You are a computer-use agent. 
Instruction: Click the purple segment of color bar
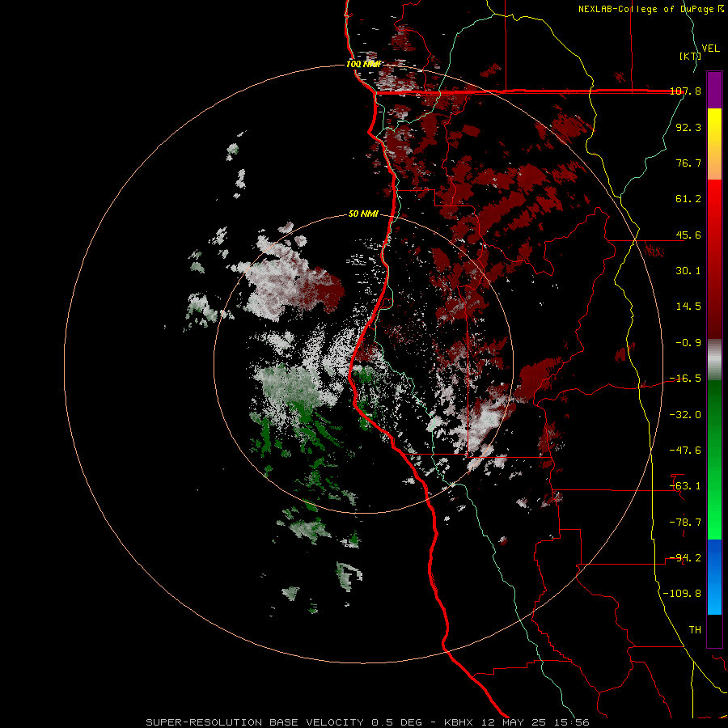coord(714,90)
